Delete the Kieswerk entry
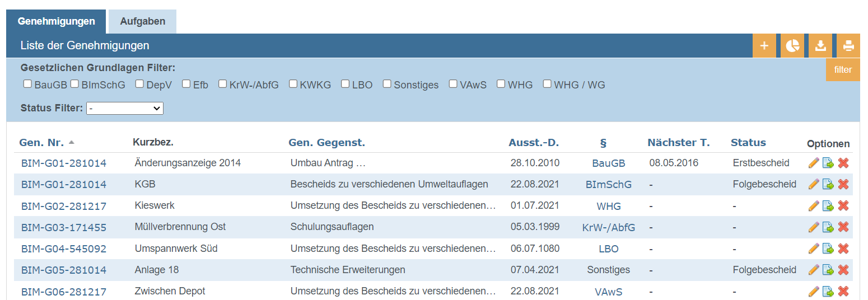 843,206
